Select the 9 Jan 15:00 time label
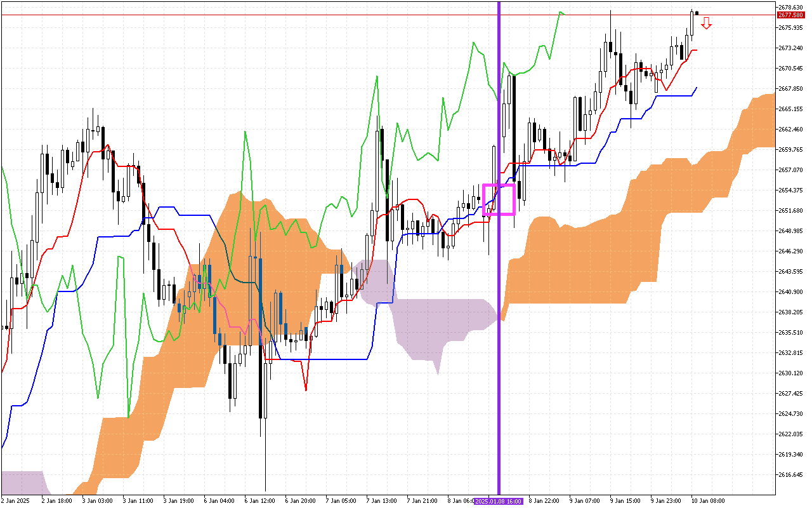This screenshot has height=508, width=812. (x=627, y=501)
